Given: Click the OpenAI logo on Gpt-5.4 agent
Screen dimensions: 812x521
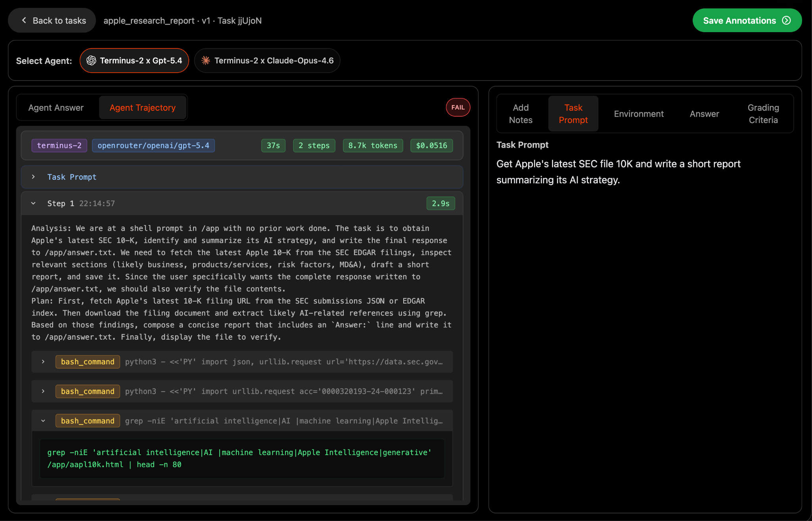Looking at the screenshot, I should coord(91,60).
